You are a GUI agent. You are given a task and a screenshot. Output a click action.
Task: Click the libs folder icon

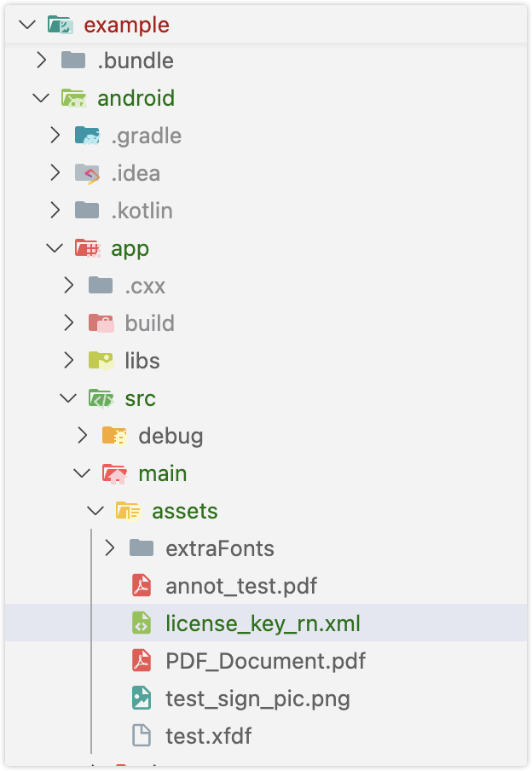[101, 361]
